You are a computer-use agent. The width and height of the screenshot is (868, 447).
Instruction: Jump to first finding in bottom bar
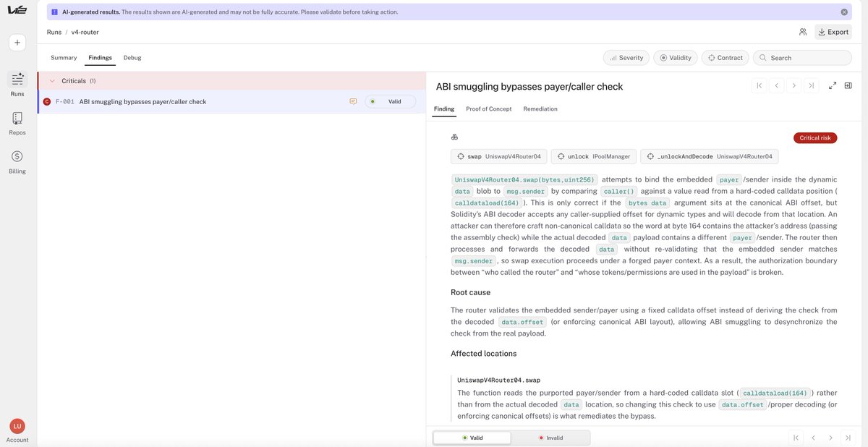[x=796, y=438]
